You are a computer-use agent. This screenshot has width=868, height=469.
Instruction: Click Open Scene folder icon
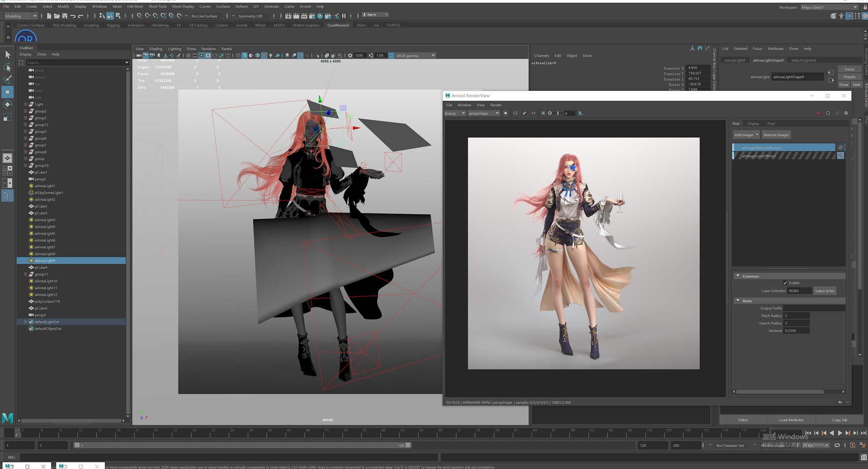pyautogui.click(x=57, y=16)
